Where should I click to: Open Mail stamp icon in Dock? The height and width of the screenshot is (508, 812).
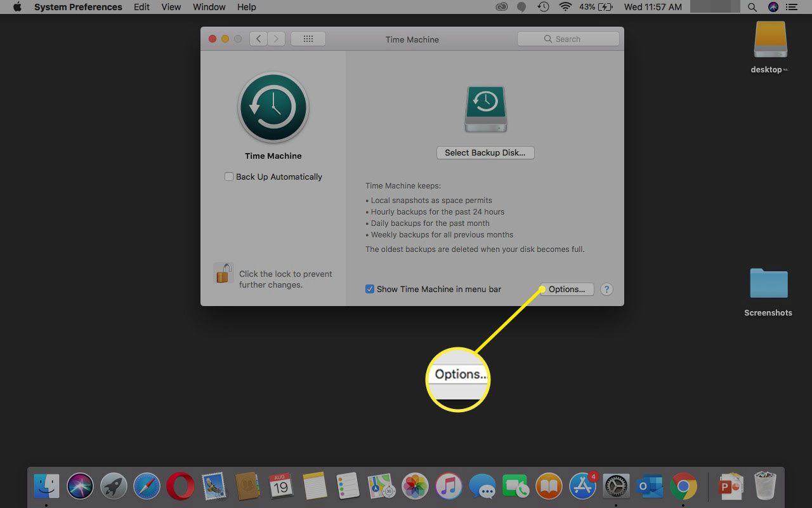click(214, 486)
